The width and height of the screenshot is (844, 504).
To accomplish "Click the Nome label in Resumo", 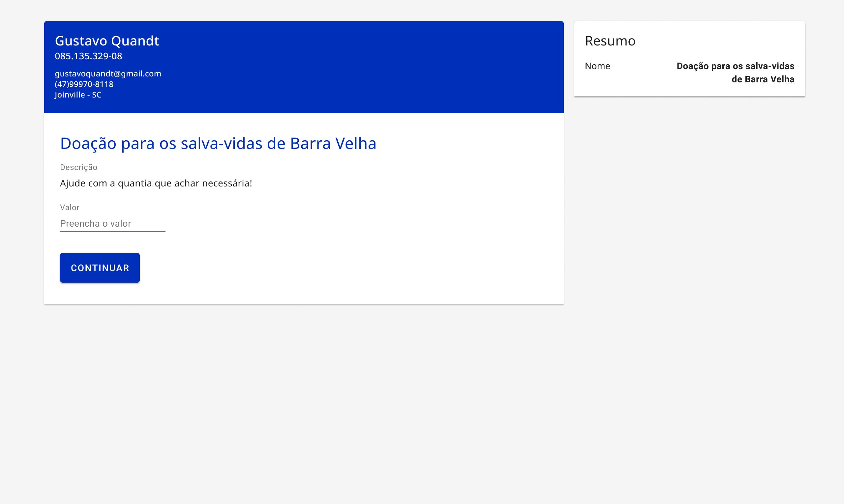I will (x=597, y=66).
